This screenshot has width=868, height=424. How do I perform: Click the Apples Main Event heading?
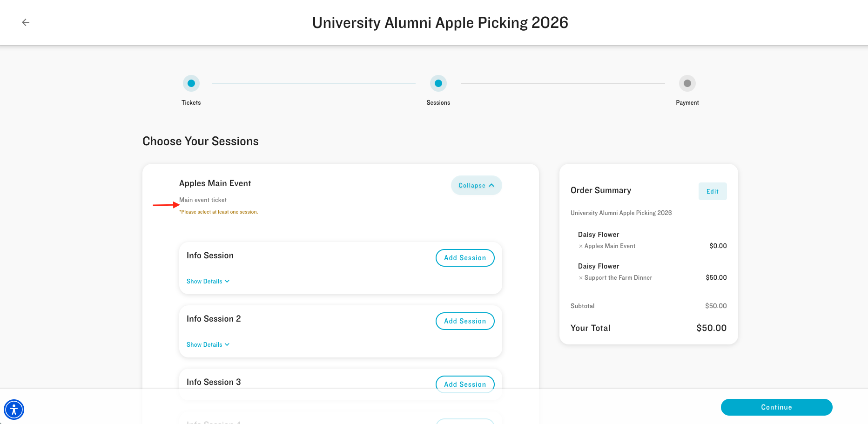(215, 183)
